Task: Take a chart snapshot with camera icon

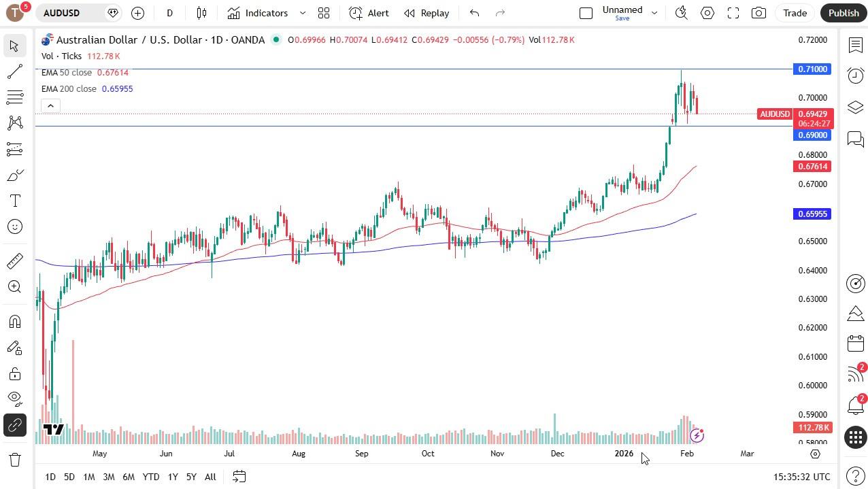Action: 758,13
